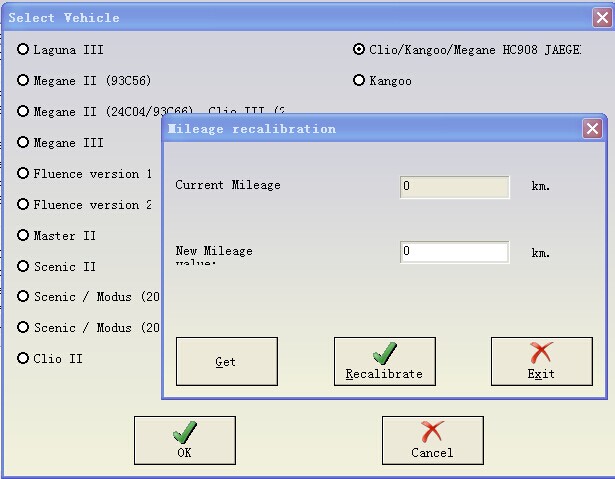Viewport: 615px width, 479px height.
Task: Select Clio/Kangoo/Megane HC908 JAEGER option
Action: [x=359, y=49]
